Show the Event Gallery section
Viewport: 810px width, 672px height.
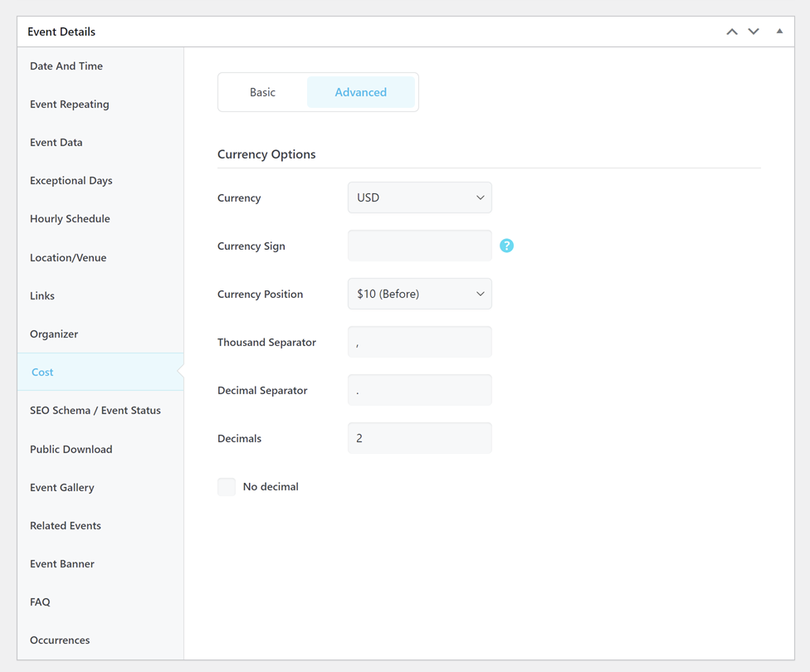62,488
